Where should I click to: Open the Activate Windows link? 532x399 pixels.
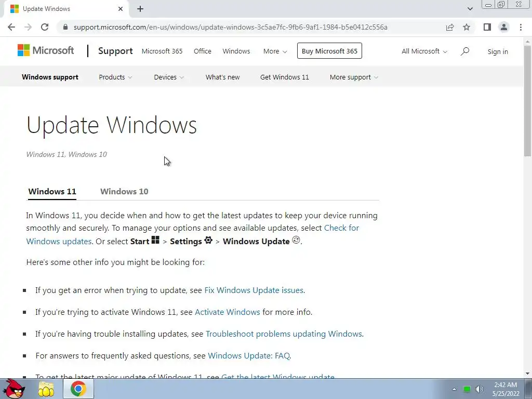coord(228,312)
